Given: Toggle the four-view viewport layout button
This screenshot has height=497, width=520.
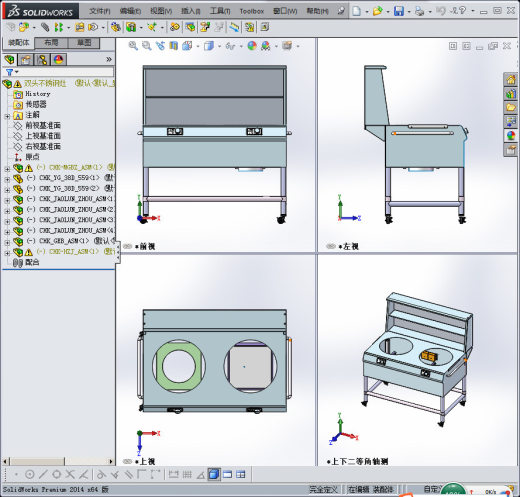Looking at the screenshot, I should (x=240, y=474).
